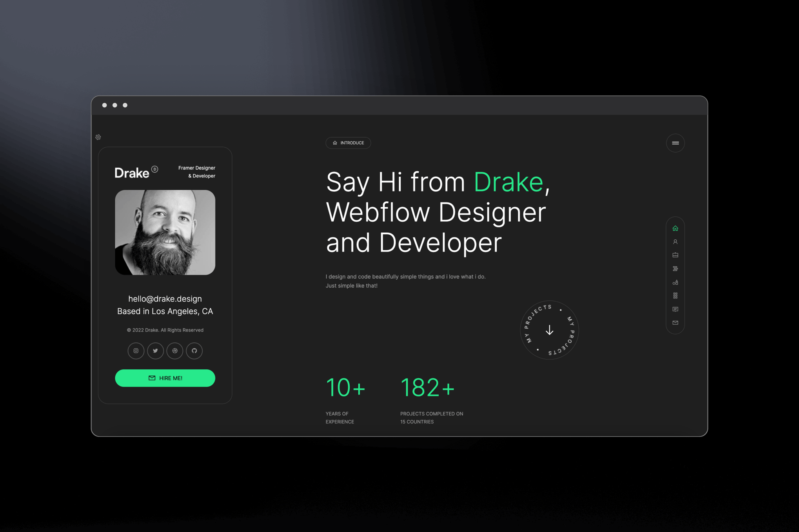The height and width of the screenshot is (532, 799).
Task: Open the grid icon in side navigation
Action: (x=675, y=296)
